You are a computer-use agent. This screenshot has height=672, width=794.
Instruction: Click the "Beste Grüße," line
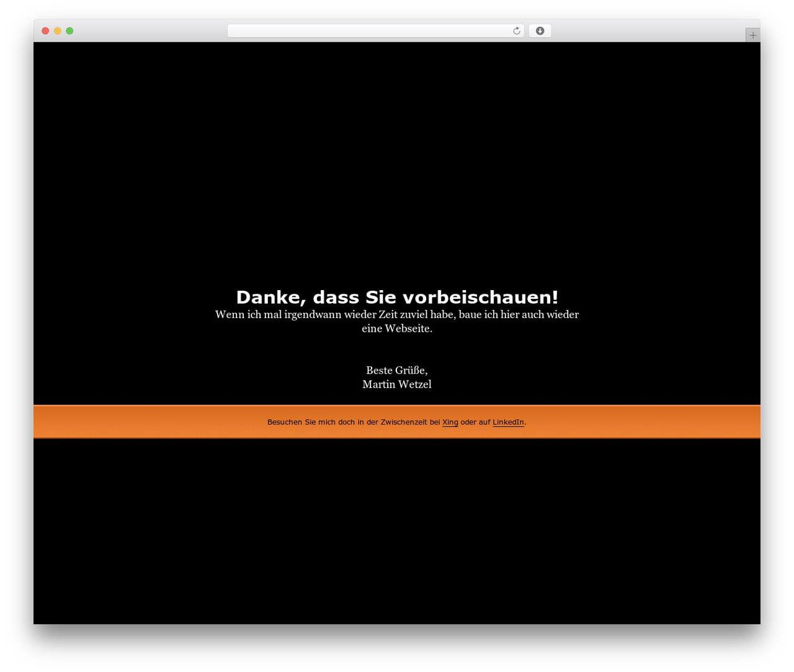(397, 370)
